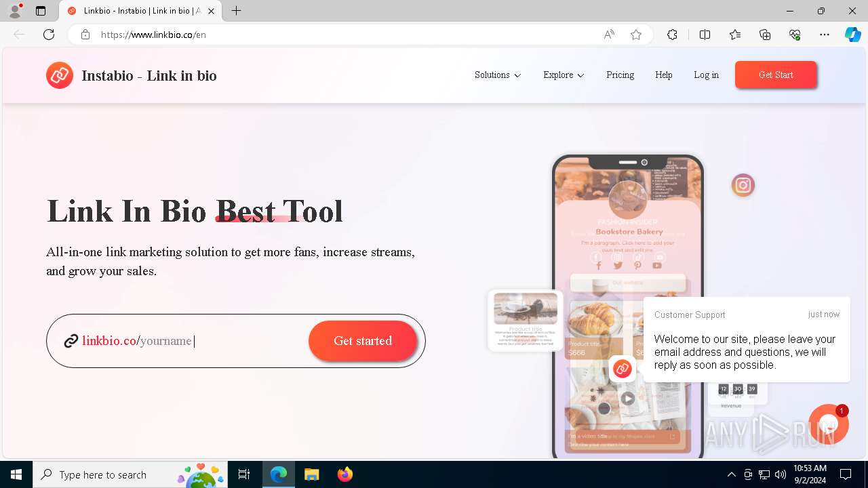The height and width of the screenshot is (488, 868).
Task: Click the browser back arrow
Action: [x=19, y=35]
